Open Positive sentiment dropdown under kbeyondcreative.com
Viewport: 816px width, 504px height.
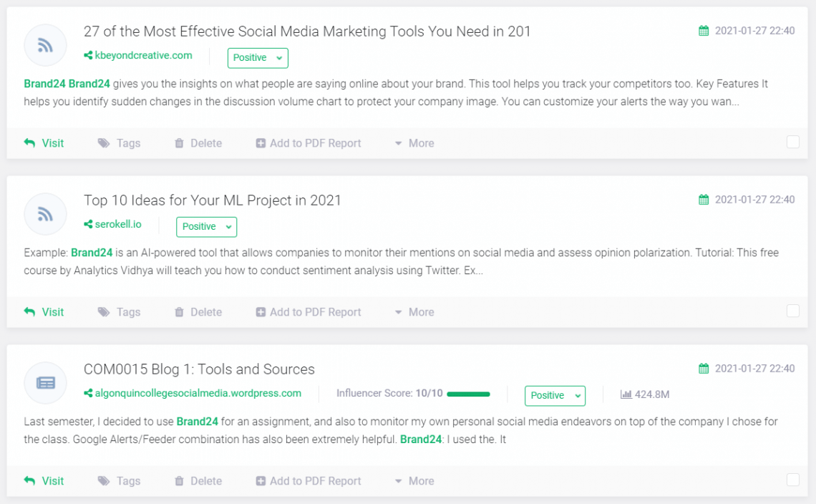point(258,58)
